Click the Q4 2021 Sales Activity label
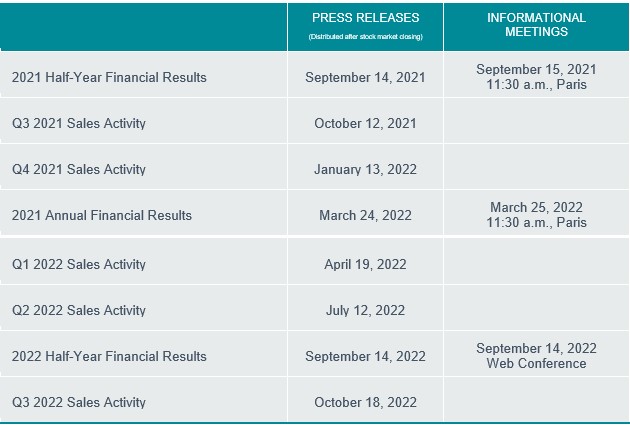This screenshot has width=630, height=426. pyautogui.click(x=79, y=169)
